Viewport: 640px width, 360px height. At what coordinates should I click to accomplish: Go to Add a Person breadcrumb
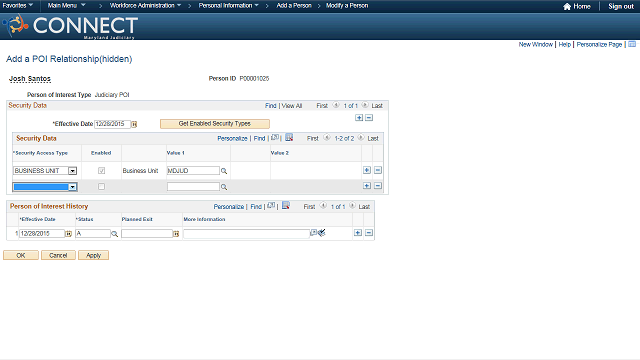click(294, 5)
